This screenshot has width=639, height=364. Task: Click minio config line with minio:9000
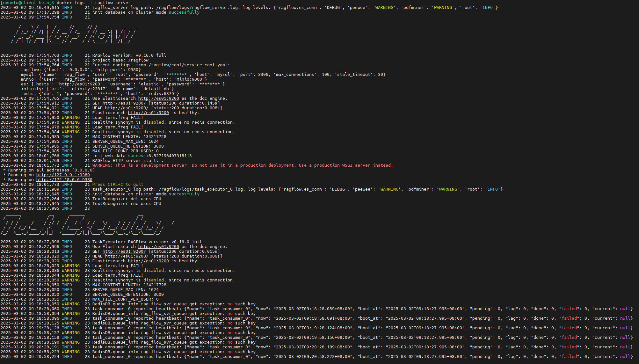(114, 79)
